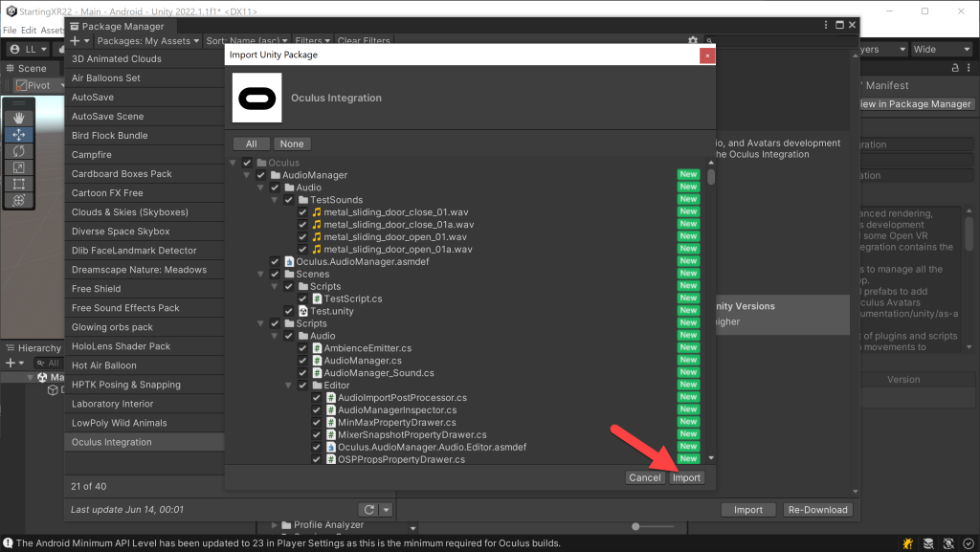Select the Move tool
The height and width of the screenshot is (552, 980).
click(x=19, y=134)
